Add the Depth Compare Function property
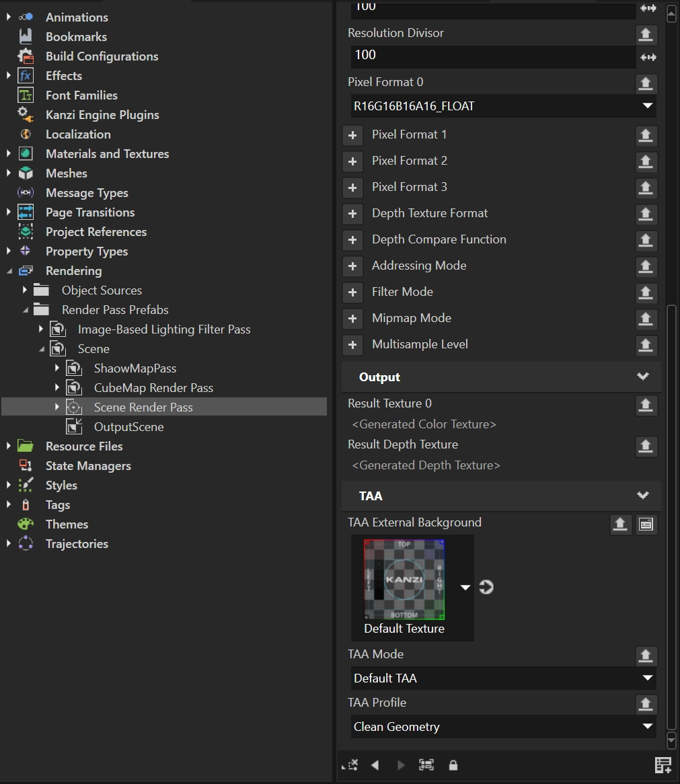The image size is (680, 784). point(352,240)
